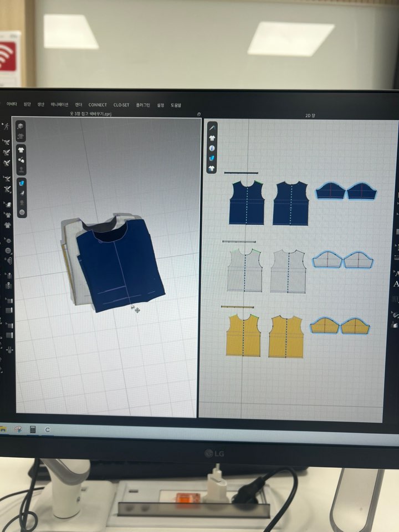The height and width of the screenshot is (532, 399).
Task: Click the Simulate running-figure icon in left toolbar
Action: (x=6, y=126)
